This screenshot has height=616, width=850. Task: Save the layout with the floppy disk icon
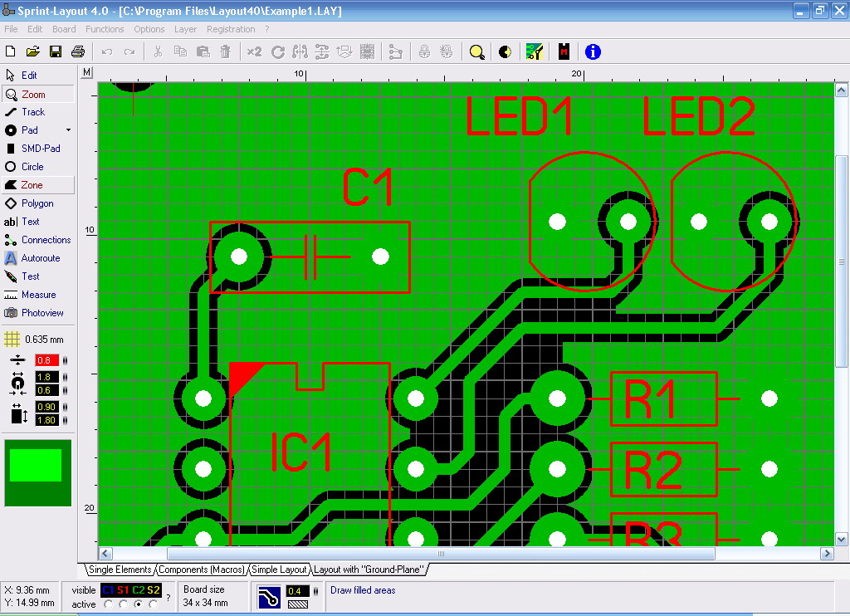[56, 51]
